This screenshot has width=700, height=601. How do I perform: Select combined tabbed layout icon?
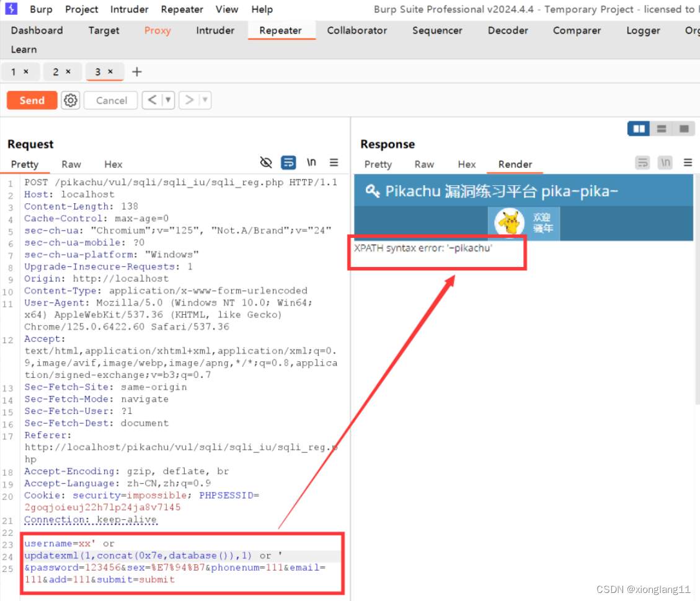(683, 129)
